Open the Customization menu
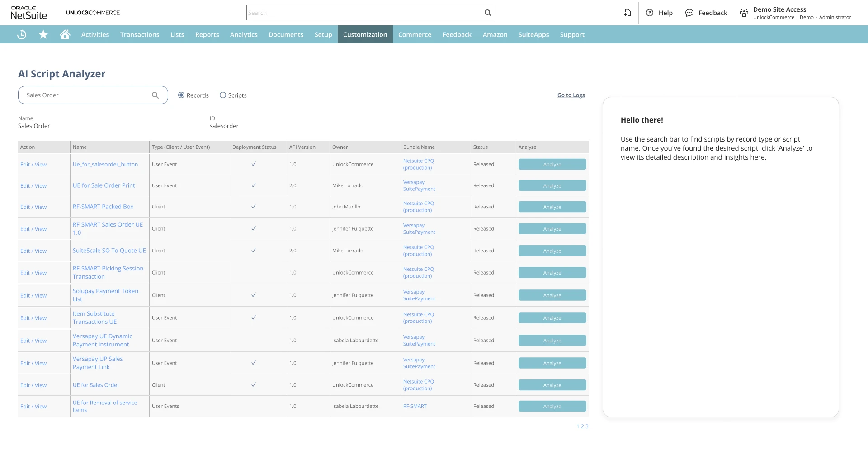This screenshot has height=450, width=868. 365,35
